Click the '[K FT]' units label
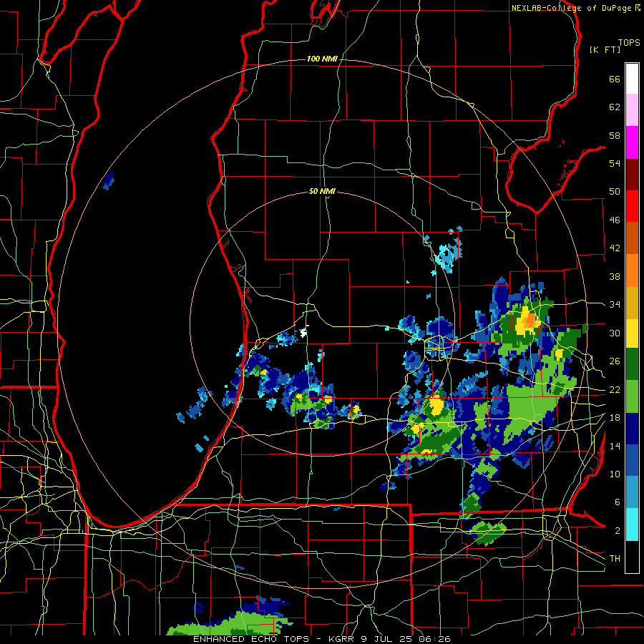 [605, 49]
